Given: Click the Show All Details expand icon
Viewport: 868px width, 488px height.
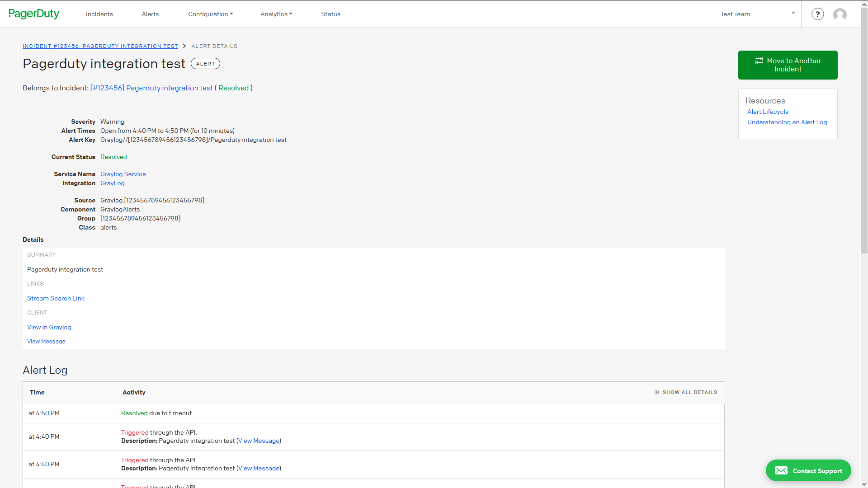Looking at the screenshot, I should [656, 392].
